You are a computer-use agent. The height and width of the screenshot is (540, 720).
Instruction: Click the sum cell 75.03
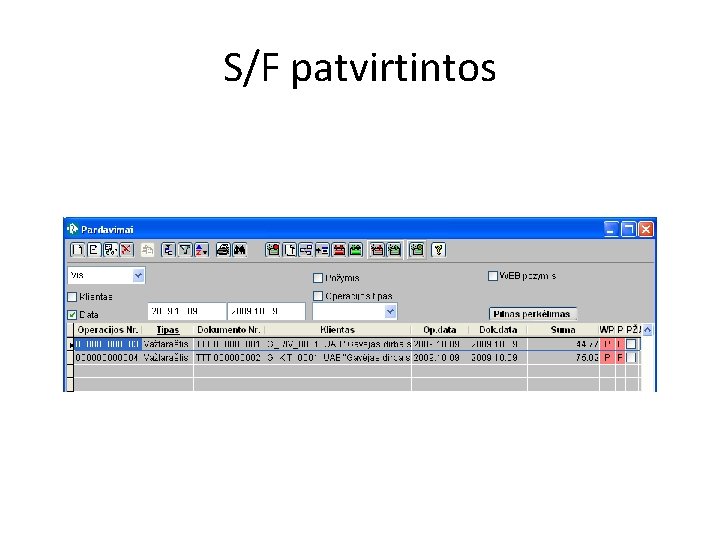pyautogui.click(x=563, y=358)
